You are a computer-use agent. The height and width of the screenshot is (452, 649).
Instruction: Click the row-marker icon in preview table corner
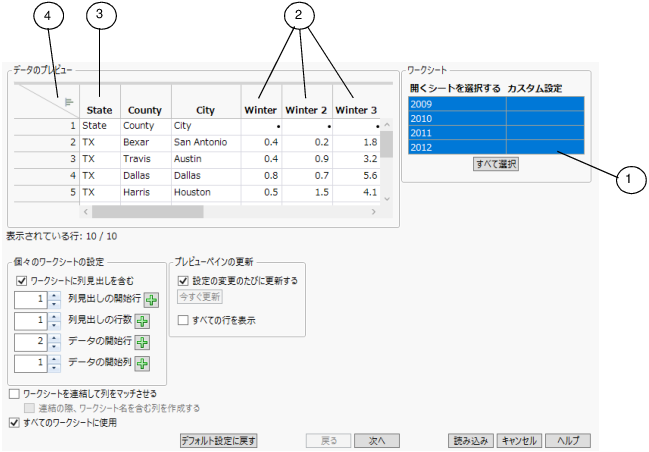[69, 102]
